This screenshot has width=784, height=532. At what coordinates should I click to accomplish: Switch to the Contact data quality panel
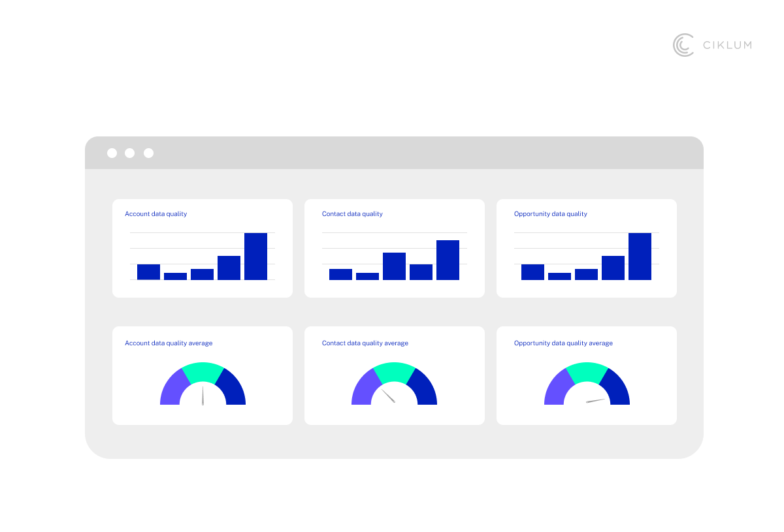pos(394,248)
